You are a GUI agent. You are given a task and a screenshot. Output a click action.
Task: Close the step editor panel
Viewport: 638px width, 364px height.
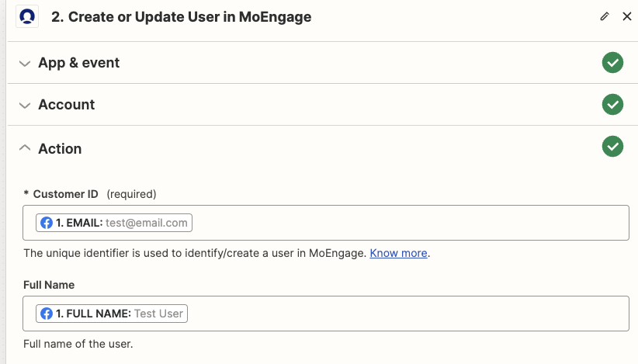click(x=627, y=16)
